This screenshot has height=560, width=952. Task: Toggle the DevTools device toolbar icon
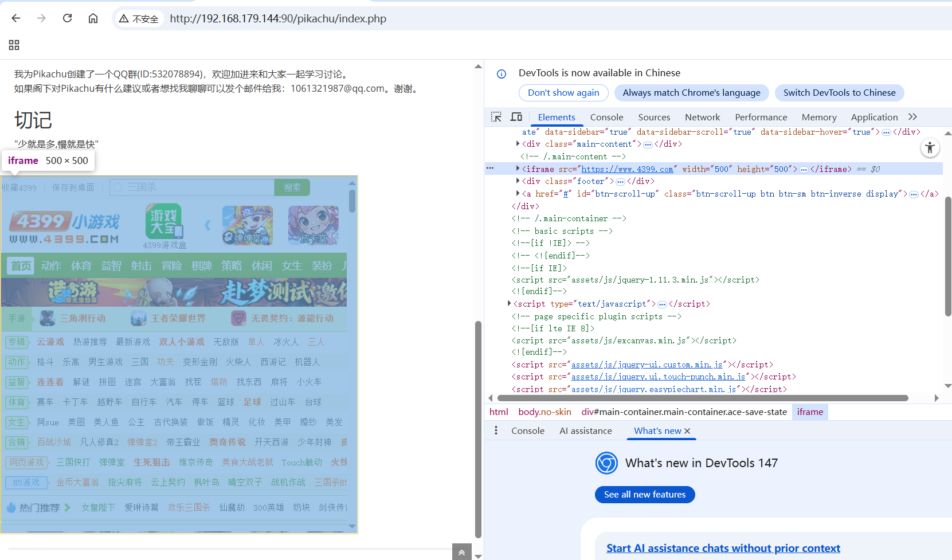click(x=516, y=117)
